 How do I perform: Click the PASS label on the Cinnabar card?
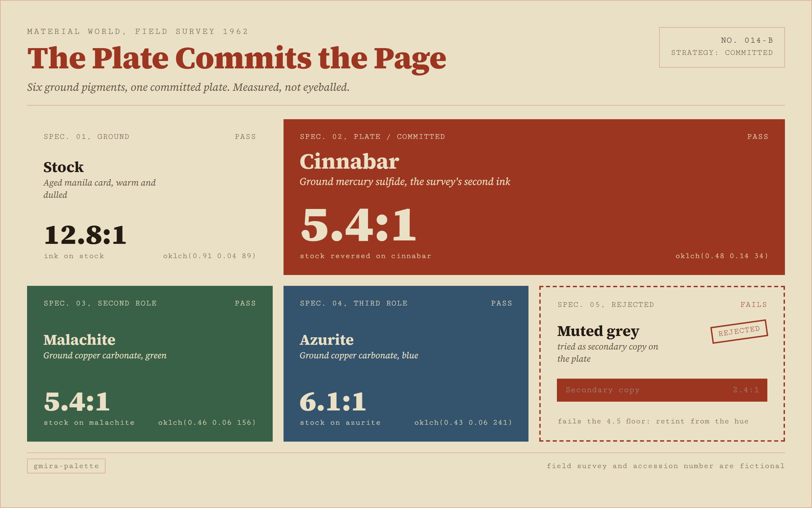[758, 136]
